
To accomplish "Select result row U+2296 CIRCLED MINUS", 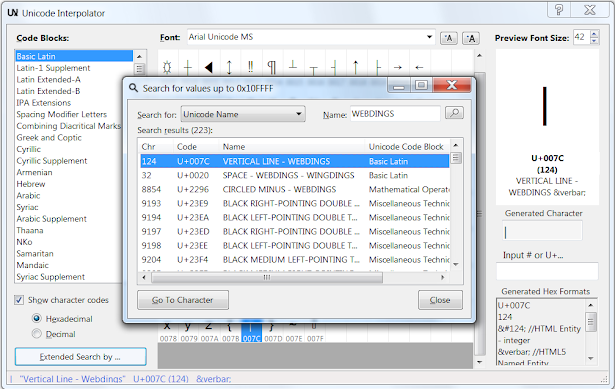I will (295, 189).
